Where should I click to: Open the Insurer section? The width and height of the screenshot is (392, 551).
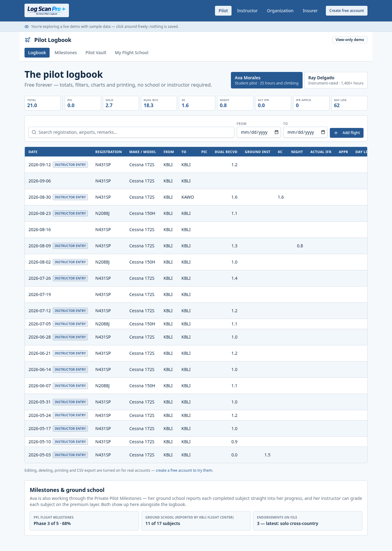310,11
